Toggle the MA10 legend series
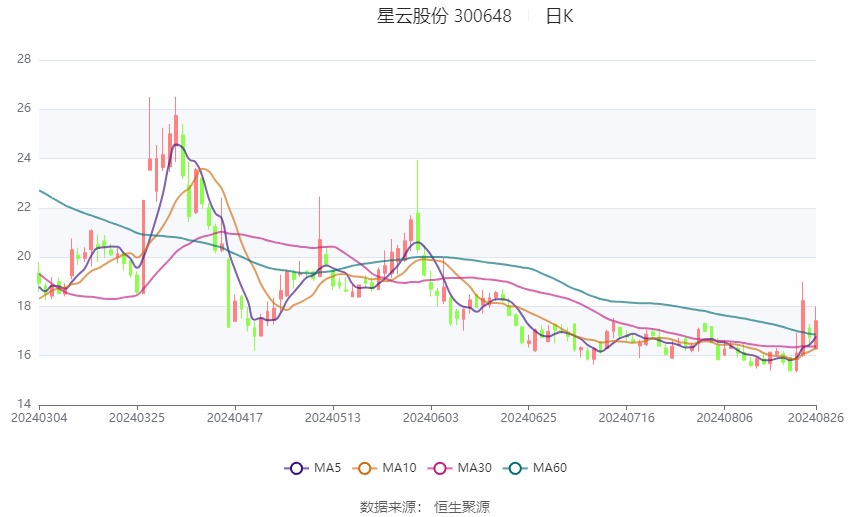The height and width of the screenshot is (517, 850). coord(384,468)
